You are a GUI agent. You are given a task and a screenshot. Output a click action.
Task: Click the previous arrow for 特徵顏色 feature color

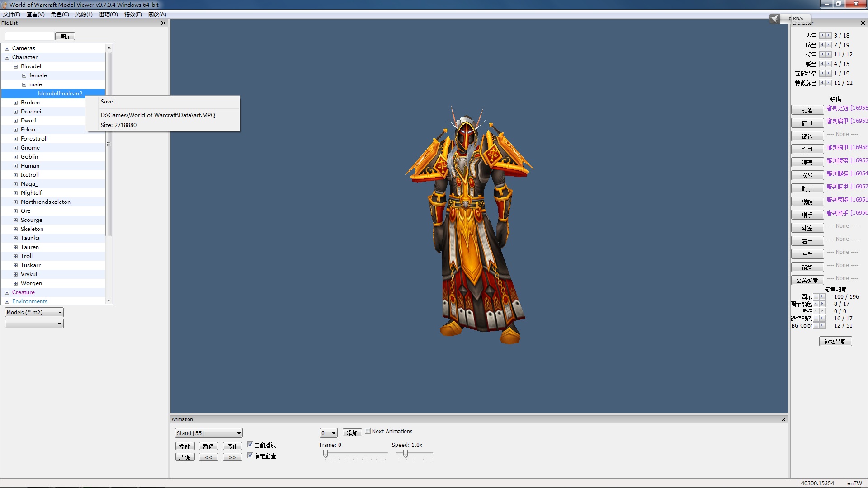coord(823,83)
